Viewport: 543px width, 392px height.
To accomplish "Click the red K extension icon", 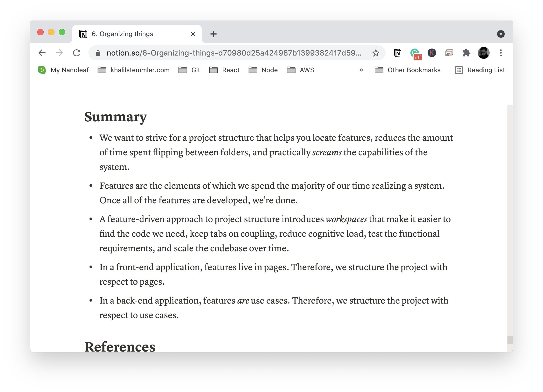I will tap(432, 53).
